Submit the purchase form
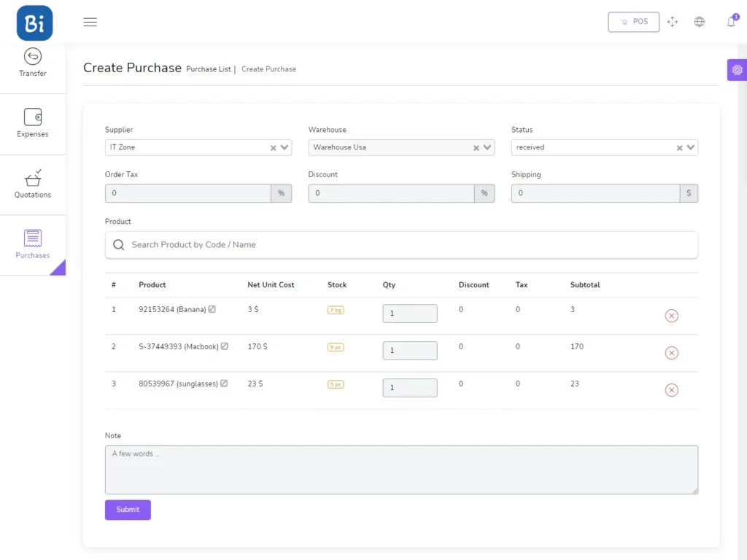Screen dimensions: 747x560 128,510
